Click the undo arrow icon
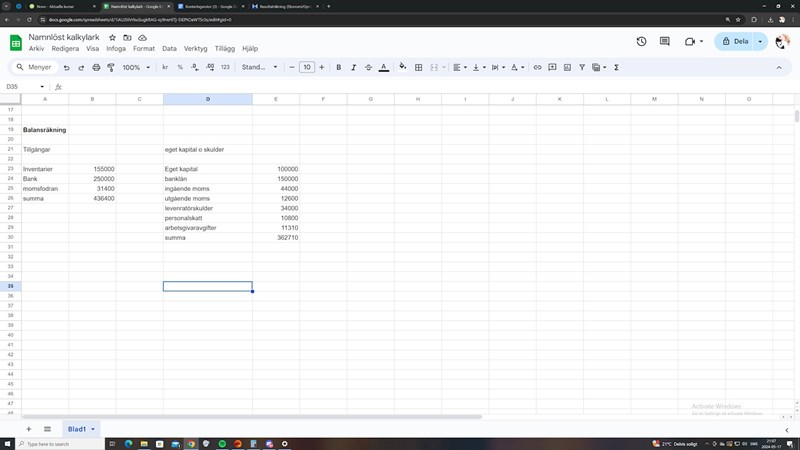Image resolution: width=800 pixels, height=450 pixels. (x=66, y=68)
